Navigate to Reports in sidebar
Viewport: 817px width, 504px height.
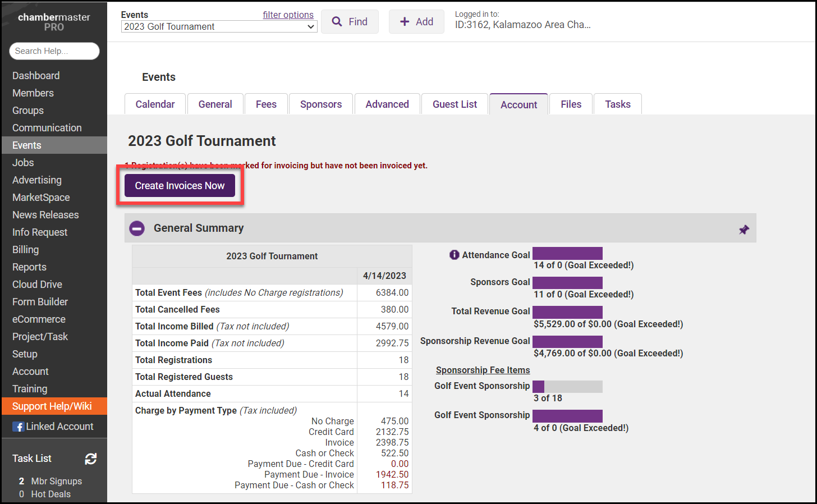[x=29, y=267]
